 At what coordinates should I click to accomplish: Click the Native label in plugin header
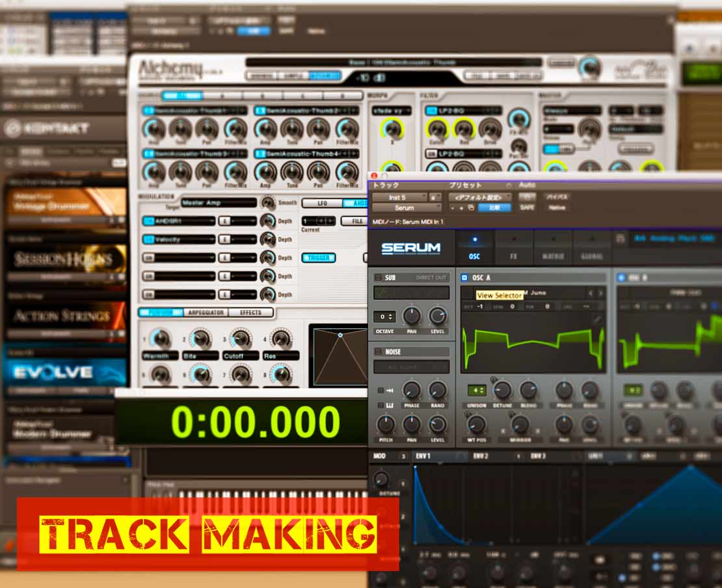tap(557, 207)
